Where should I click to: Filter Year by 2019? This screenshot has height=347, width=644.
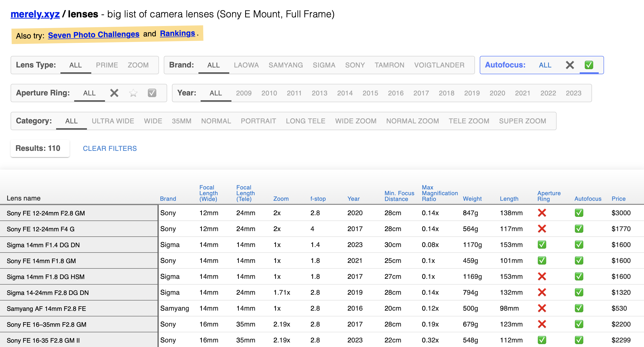point(472,93)
